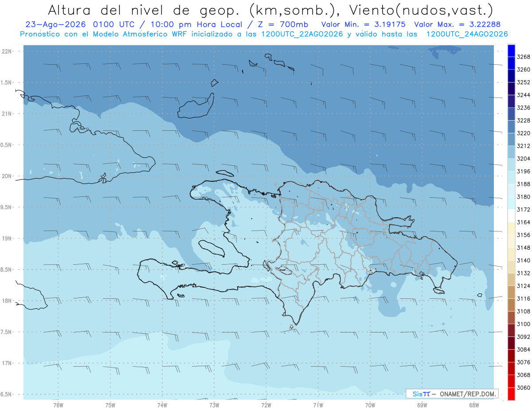Screen dimensions: 532x411
Task: Click the 72W longitude axis label
Action: point(266,405)
